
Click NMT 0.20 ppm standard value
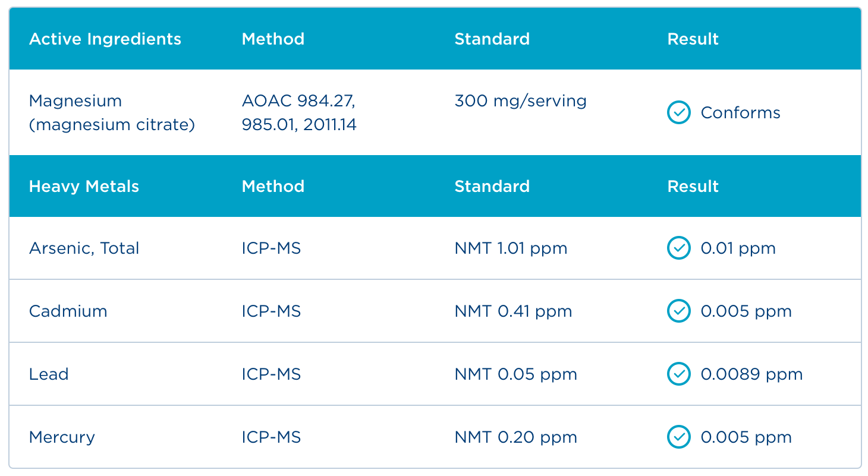click(x=515, y=437)
